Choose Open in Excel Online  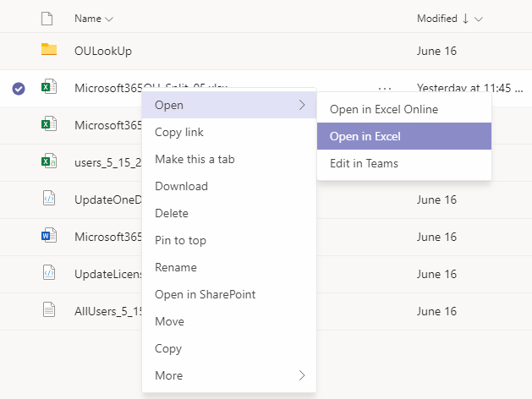tap(403, 109)
